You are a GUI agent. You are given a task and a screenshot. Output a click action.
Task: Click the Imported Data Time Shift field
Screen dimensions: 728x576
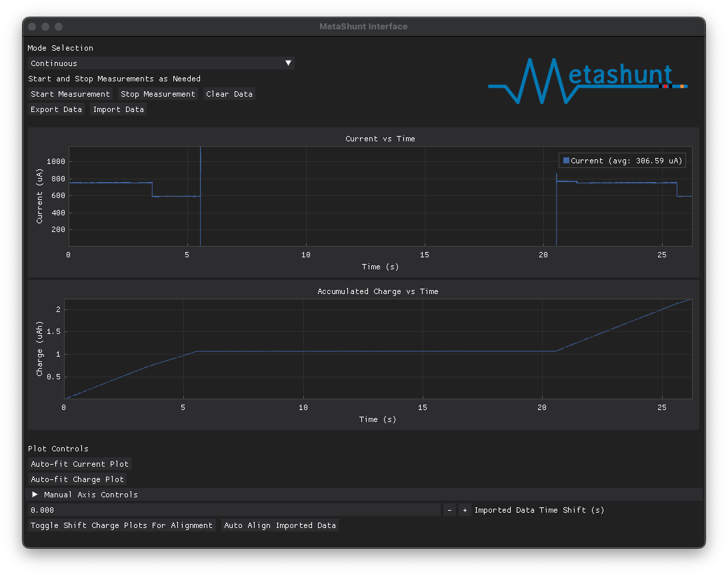[233, 510]
